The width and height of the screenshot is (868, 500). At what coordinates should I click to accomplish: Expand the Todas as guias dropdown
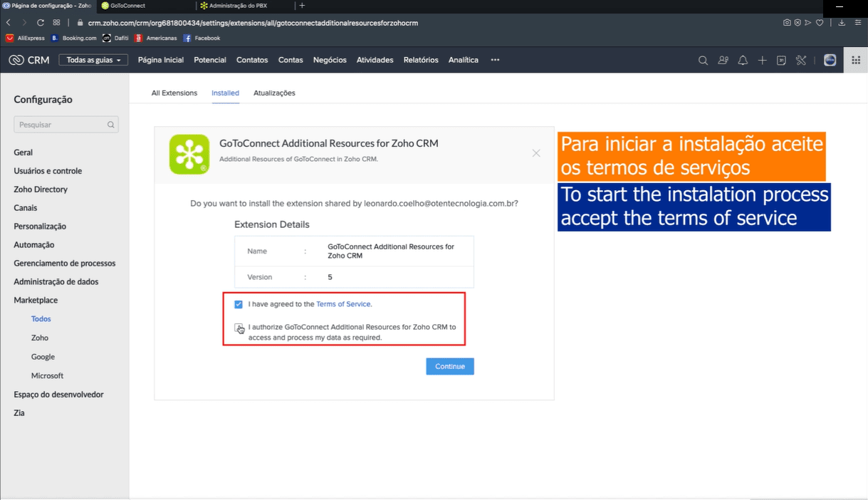[93, 60]
